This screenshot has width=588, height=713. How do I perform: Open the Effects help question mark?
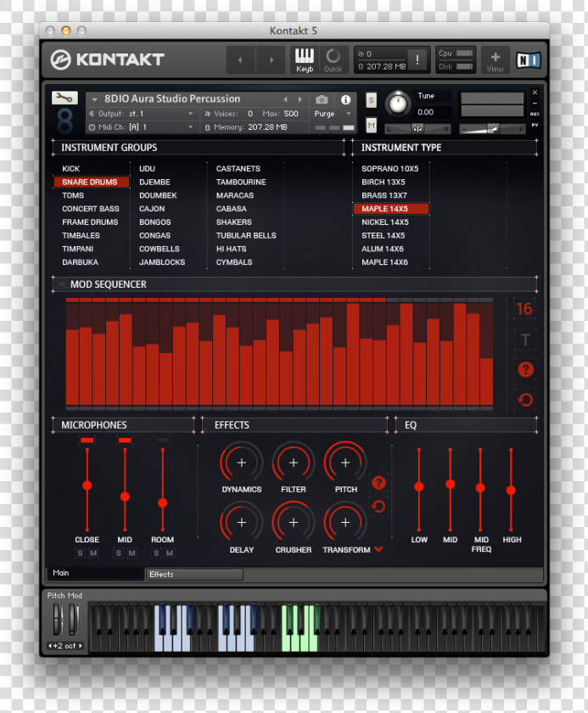(378, 482)
